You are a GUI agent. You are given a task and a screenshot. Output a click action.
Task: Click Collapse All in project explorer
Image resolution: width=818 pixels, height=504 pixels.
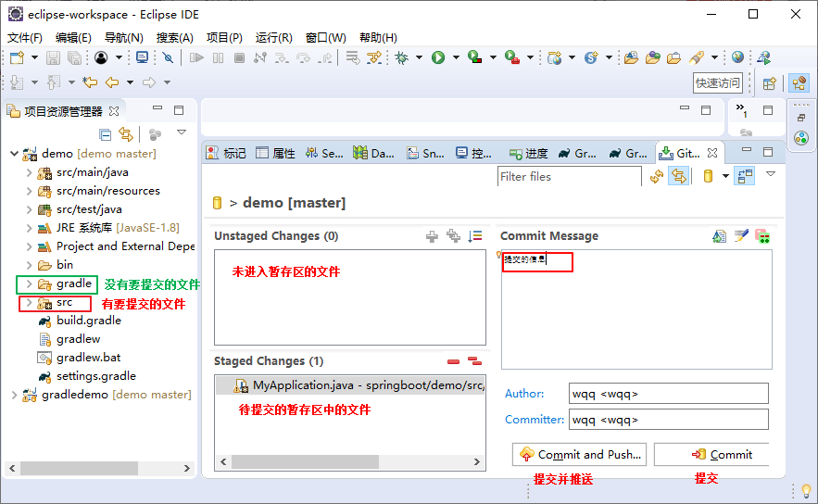click(x=106, y=134)
